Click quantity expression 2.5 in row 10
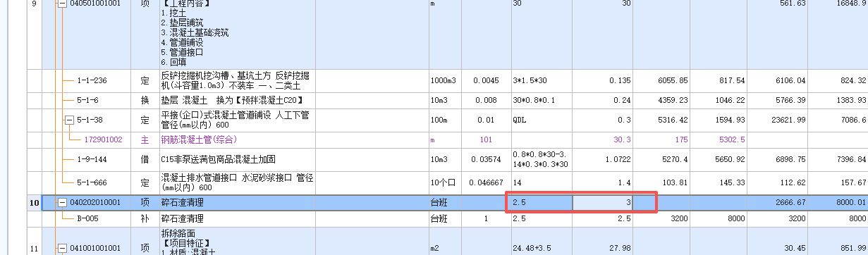The width and height of the screenshot is (868, 255). [x=542, y=203]
